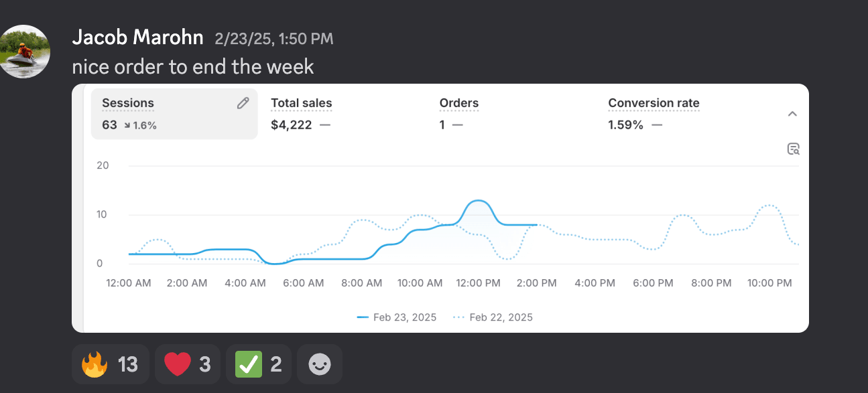Viewport: 868px width, 393px height.
Task: Click the add reaction smiley icon
Action: coord(319,364)
